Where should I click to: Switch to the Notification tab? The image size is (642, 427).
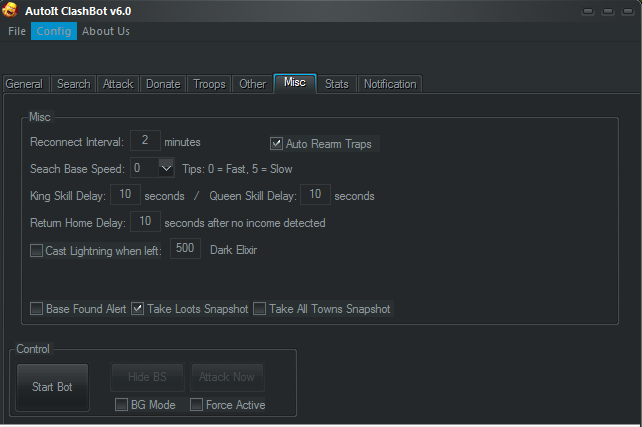[x=390, y=84]
